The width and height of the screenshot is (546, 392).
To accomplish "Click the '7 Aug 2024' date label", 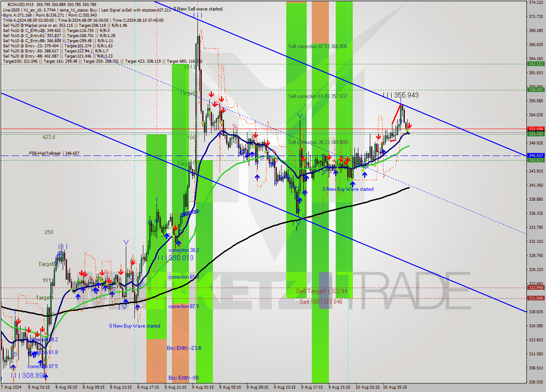I will [11, 387].
